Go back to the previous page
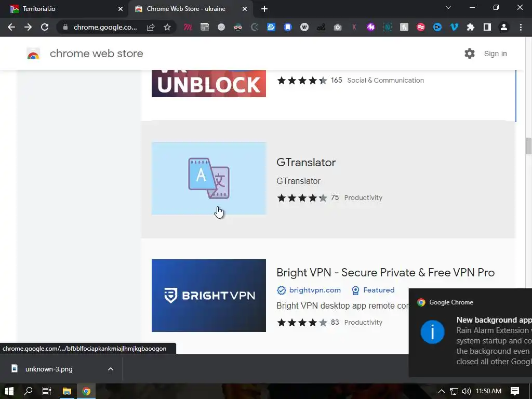This screenshot has height=399, width=532. 11,27
